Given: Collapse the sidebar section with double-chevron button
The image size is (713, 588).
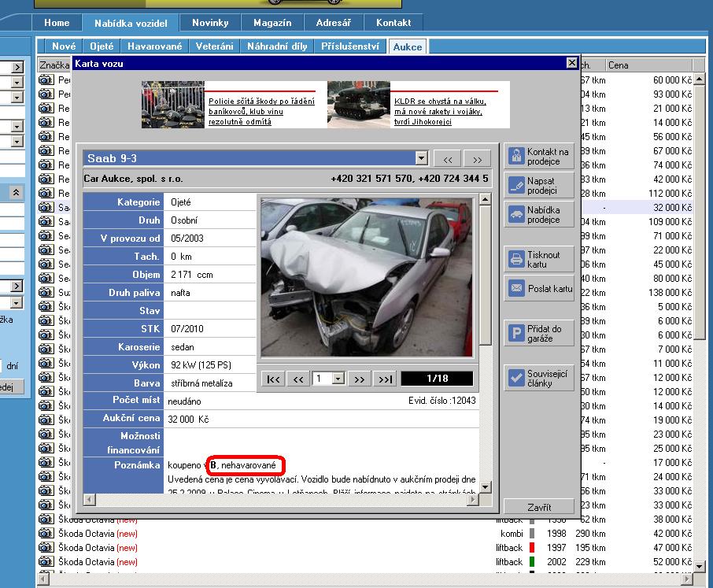Looking at the screenshot, I should (17, 192).
